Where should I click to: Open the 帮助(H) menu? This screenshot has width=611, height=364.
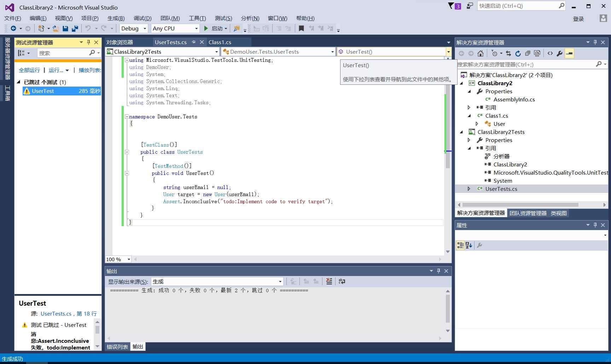coord(305,18)
